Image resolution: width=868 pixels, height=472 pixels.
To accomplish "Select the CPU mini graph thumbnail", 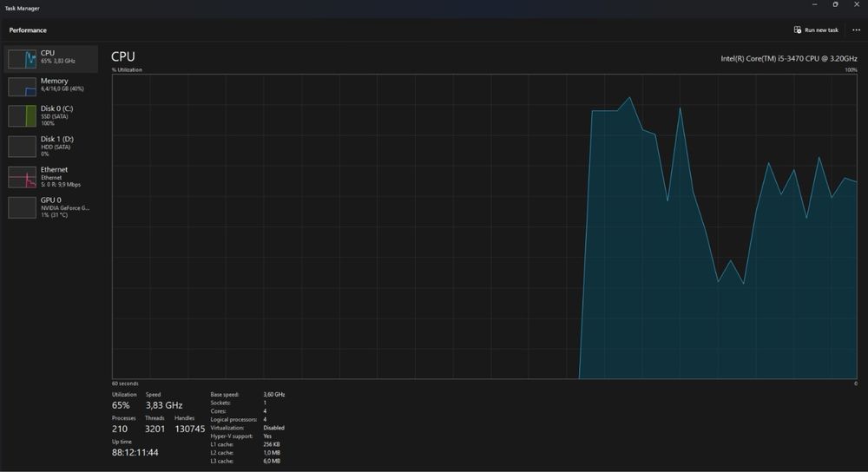I will [23, 59].
